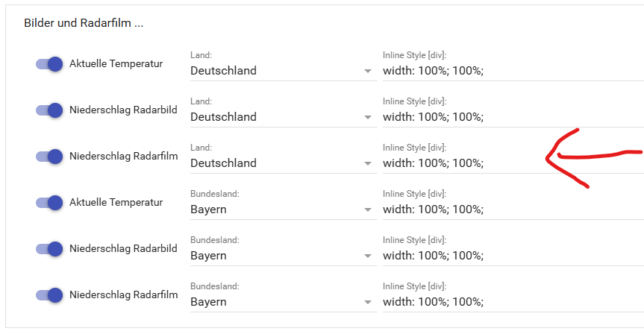Toggle Aktuelle Temperatur switch for Bayern
The width and height of the screenshot is (644, 334).
click(49, 203)
